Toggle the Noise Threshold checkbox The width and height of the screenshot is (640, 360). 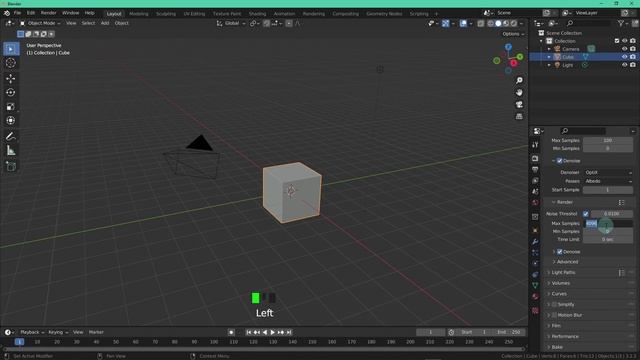click(x=586, y=214)
